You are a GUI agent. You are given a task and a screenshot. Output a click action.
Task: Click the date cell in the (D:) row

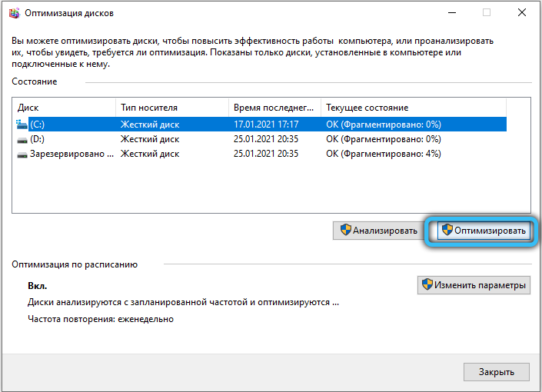[x=266, y=139]
